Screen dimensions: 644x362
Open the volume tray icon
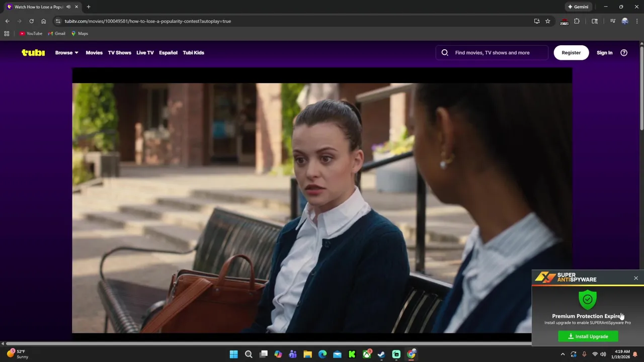click(x=603, y=354)
